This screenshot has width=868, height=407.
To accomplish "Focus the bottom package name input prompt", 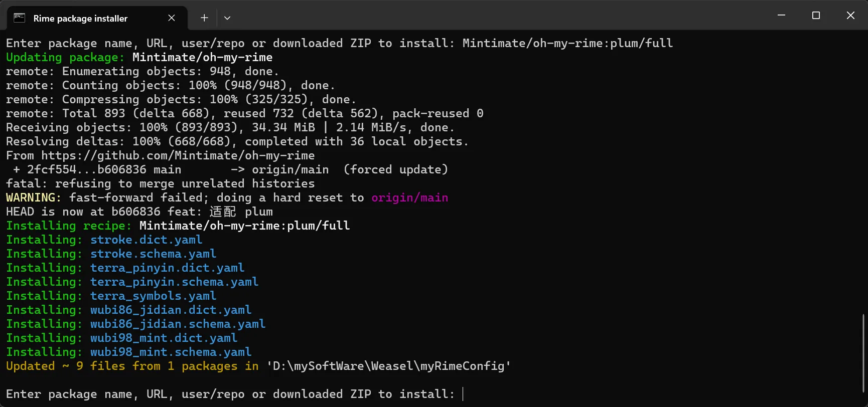I will (234, 394).
